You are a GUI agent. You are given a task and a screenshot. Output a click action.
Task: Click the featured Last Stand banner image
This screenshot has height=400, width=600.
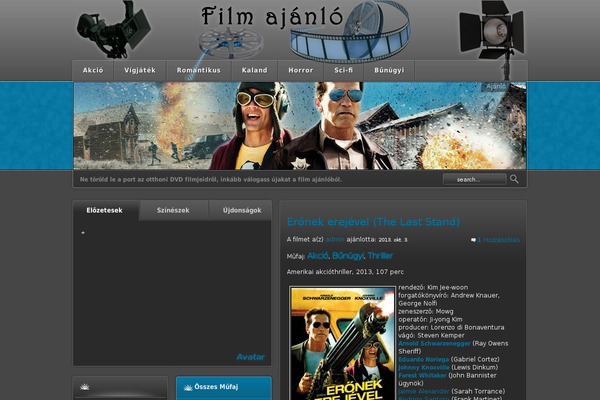point(300,126)
